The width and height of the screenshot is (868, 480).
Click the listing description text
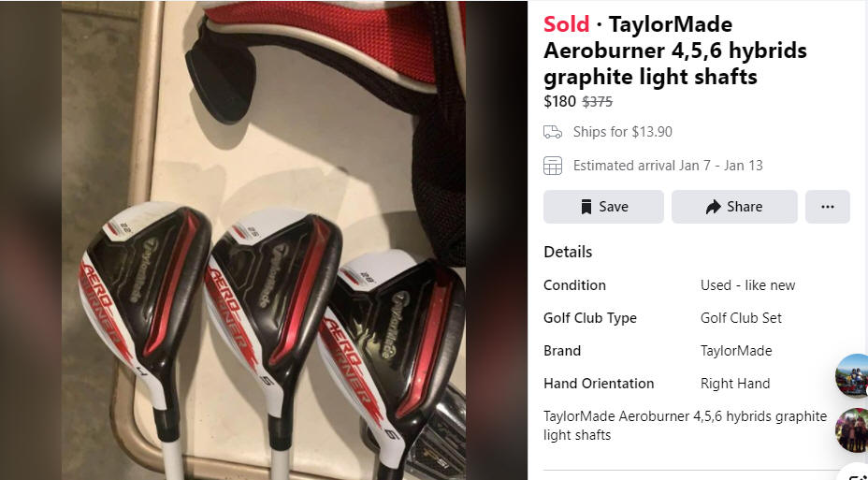685,425
